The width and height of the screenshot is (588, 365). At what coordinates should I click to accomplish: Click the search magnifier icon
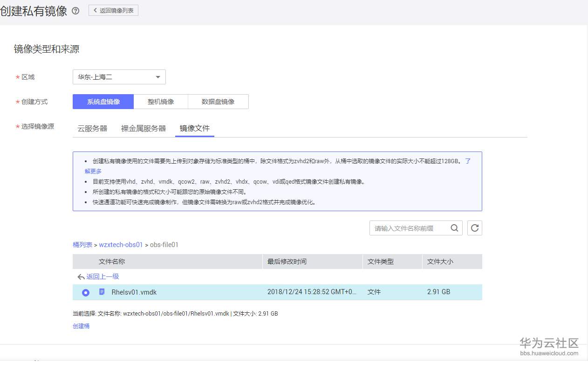(454, 228)
